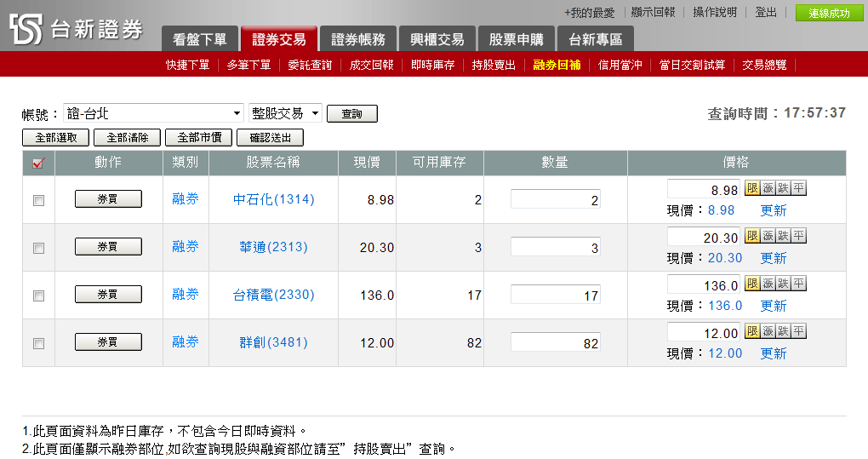The width and height of the screenshot is (868, 459).
Task: Toggle the select-all checkbox in table header
Action: click(37, 164)
